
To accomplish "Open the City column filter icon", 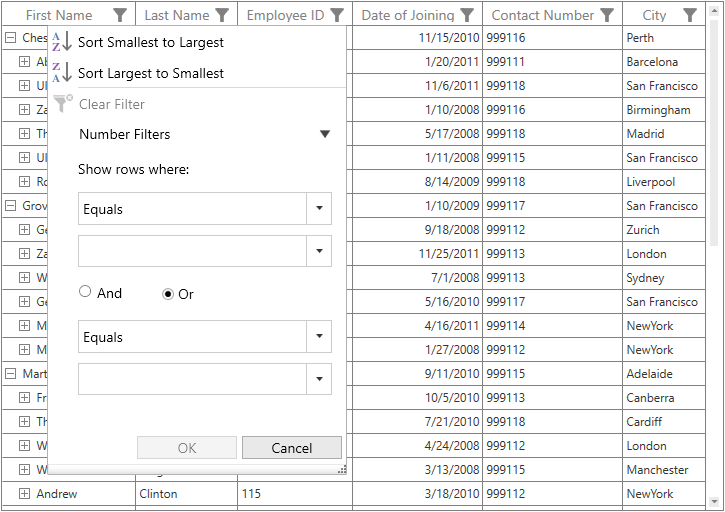I will 689,15.
